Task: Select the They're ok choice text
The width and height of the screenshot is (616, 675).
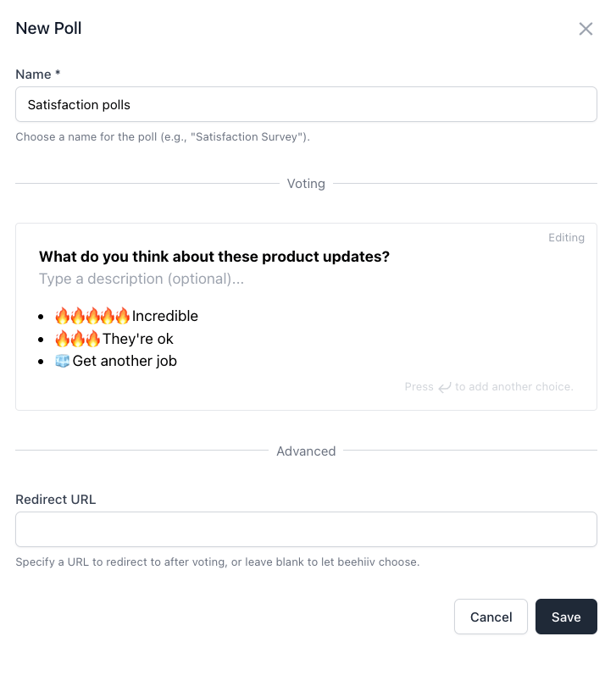Action: (x=138, y=339)
